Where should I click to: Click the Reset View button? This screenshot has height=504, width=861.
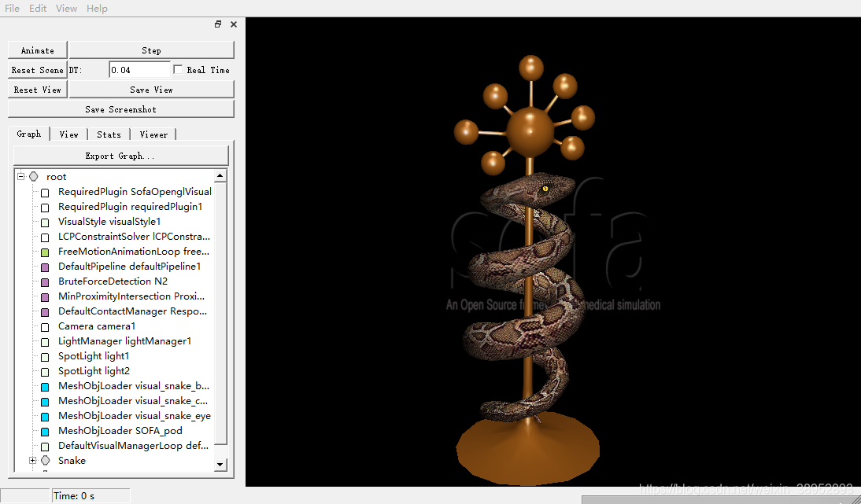click(x=37, y=90)
